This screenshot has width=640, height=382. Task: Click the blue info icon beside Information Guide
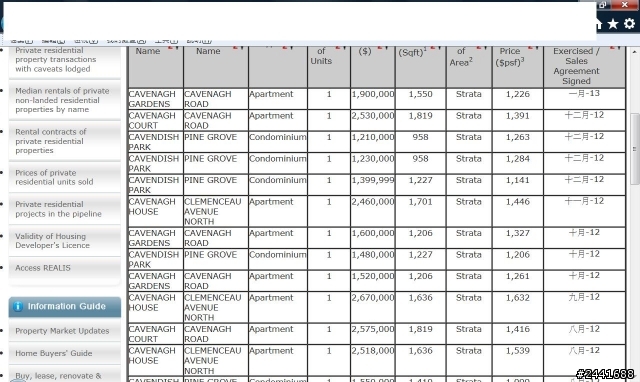[x=18, y=306]
